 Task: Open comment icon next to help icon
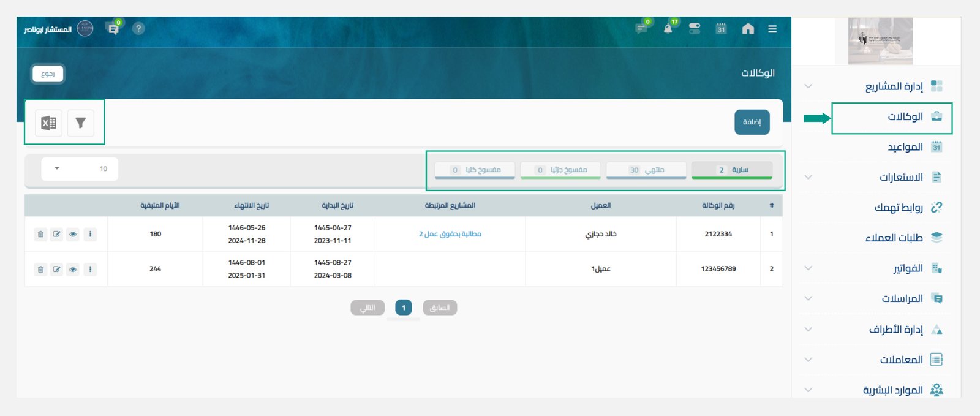(x=113, y=29)
